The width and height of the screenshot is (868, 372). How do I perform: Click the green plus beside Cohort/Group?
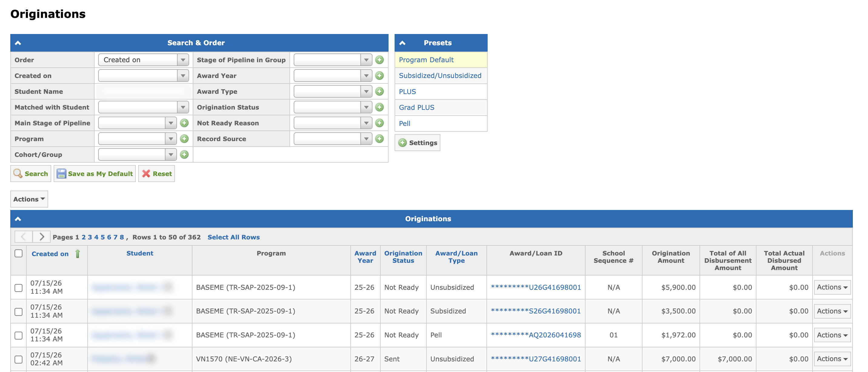tap(184, 154)
